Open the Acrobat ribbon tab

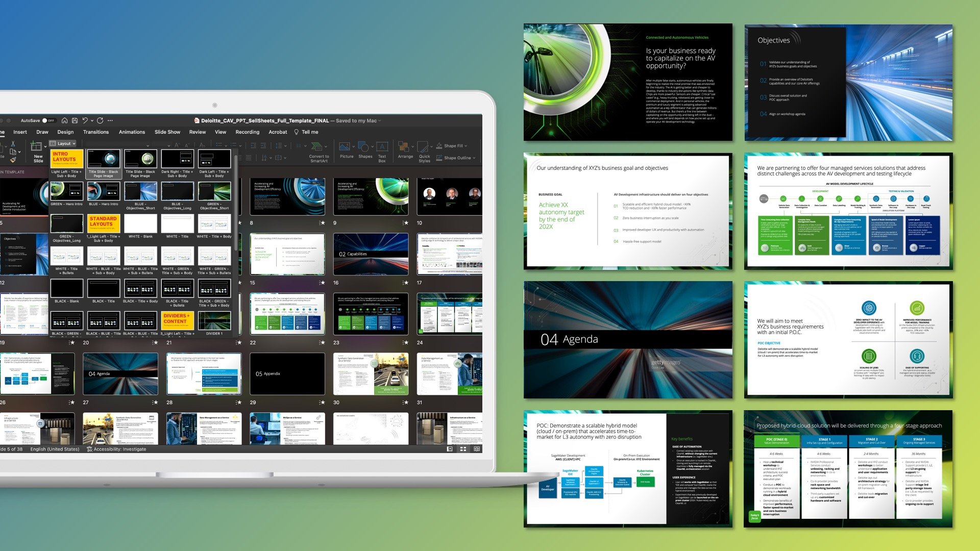click(278, 132)
